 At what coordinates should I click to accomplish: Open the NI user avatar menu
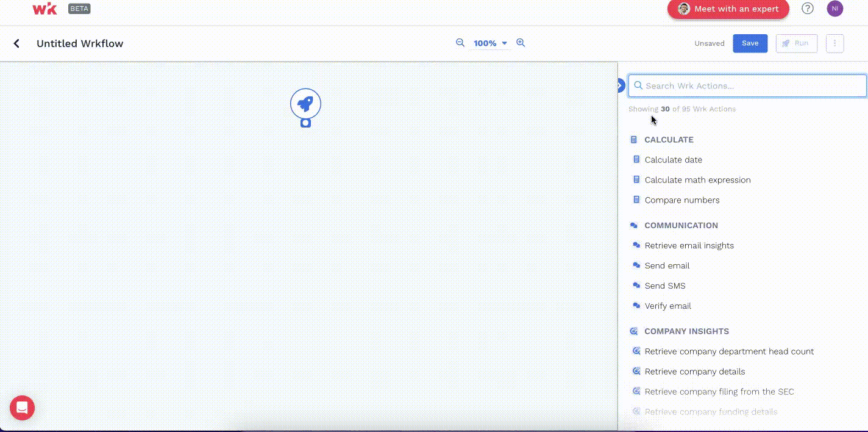coord(834,9)
